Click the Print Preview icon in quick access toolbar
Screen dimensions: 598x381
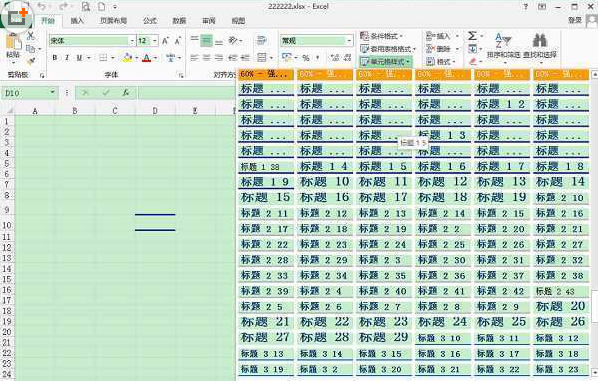coord(86,6)
